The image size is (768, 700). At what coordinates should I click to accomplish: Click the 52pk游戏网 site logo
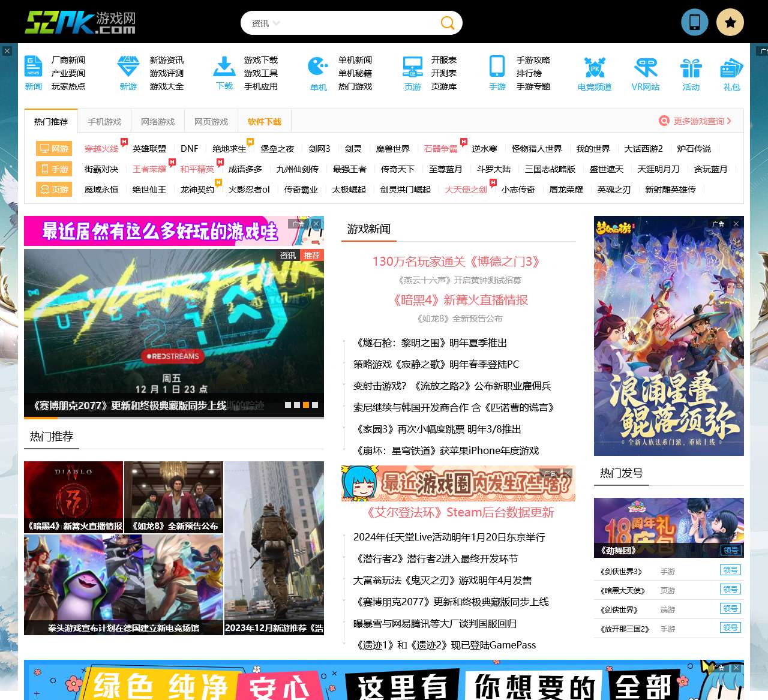80,22
